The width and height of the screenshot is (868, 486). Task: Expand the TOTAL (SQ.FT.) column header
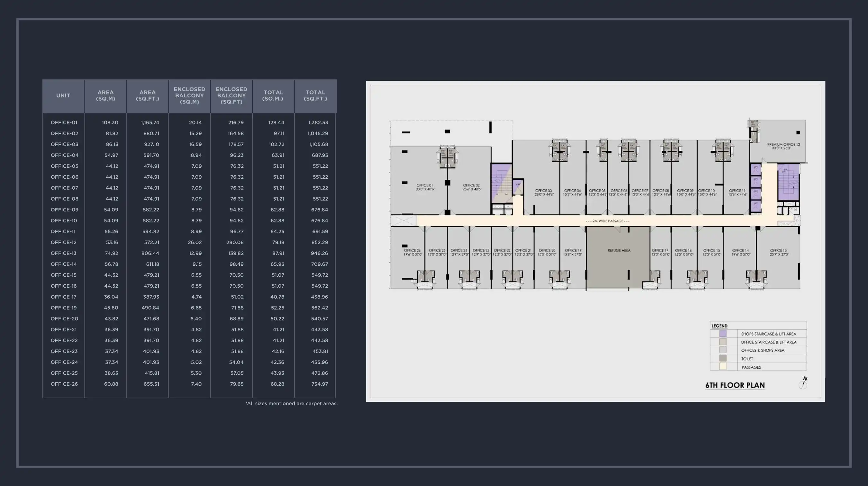[x=315, y=96]
